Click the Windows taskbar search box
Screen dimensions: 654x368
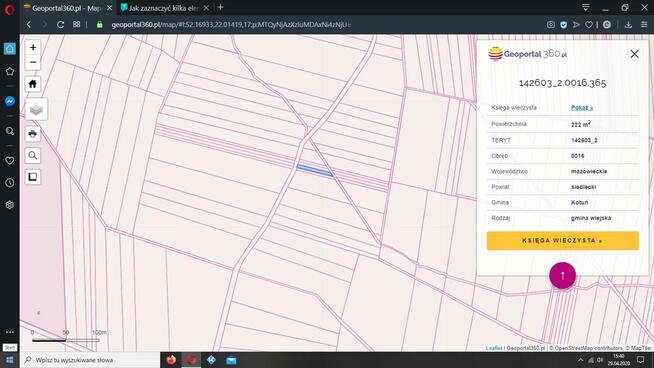pos(90,360)
